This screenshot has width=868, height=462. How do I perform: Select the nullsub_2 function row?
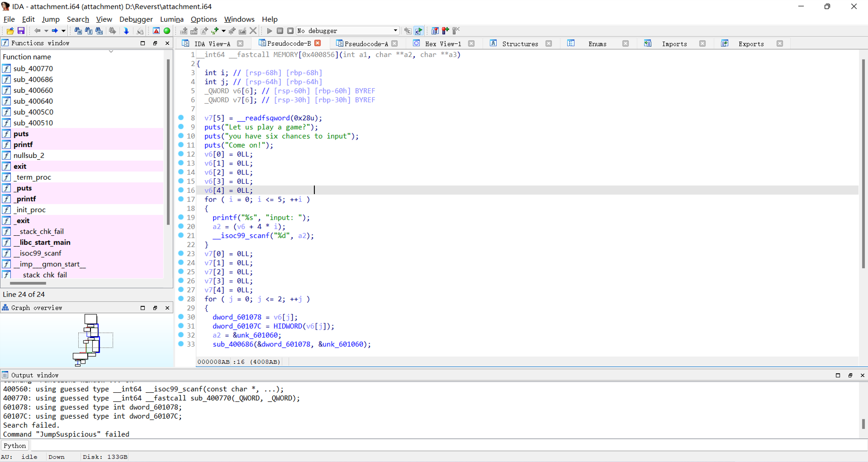tap(82, 155)
